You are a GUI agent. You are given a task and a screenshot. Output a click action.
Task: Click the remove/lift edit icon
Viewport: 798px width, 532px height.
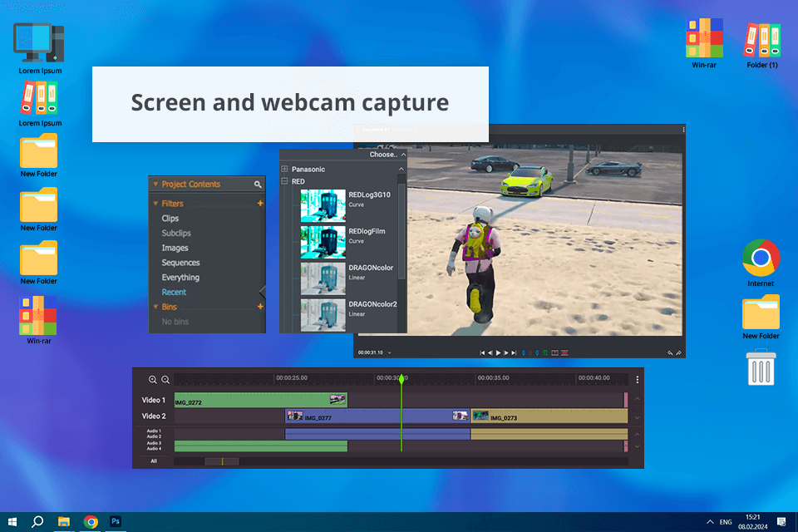(554, 352)
